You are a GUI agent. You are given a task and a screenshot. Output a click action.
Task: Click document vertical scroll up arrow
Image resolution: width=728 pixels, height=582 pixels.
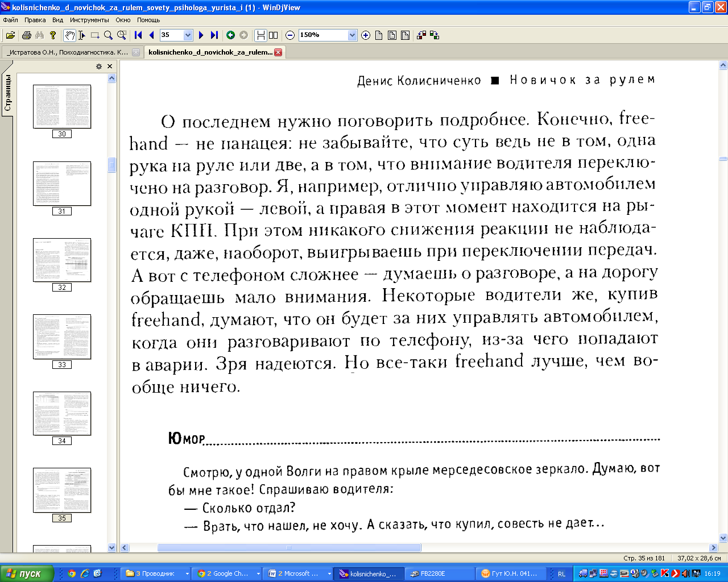(723, 66)
